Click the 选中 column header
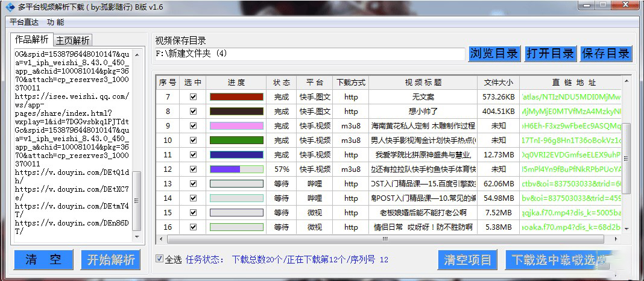Viewport: 644px width, 281px height. (193, 83)
